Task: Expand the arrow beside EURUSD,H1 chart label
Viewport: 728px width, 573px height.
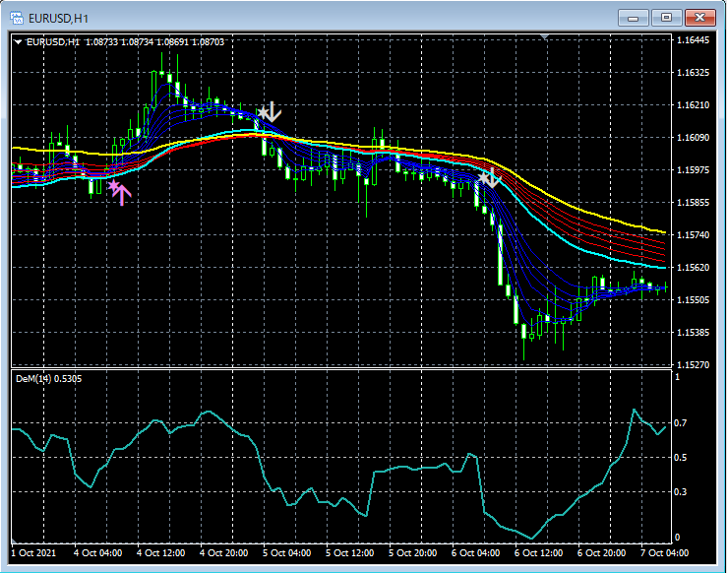Action: 18,41
